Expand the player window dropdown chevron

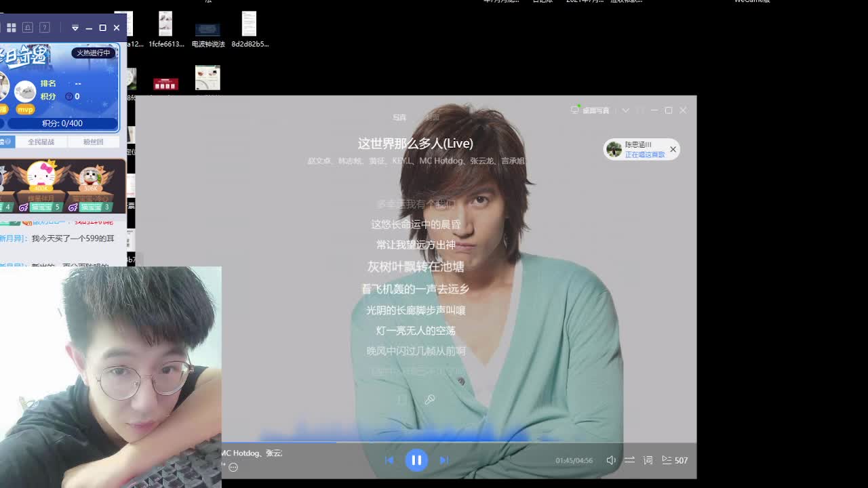point(625,110)
